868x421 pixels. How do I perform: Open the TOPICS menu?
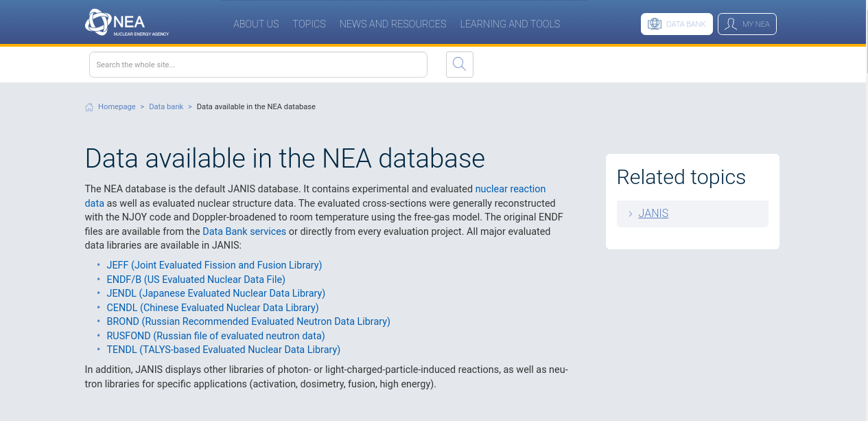pos(309,24)
